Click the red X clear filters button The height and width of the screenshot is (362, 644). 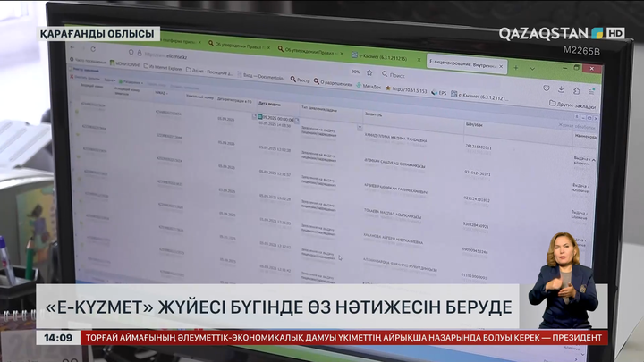point(72,76)
